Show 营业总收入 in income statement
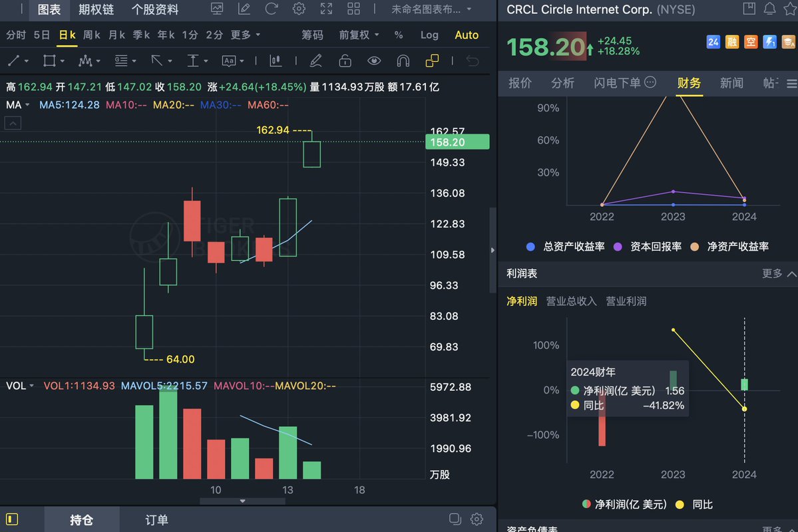Image resolution: width=798 pixels, height=532 pixels. 571,301
